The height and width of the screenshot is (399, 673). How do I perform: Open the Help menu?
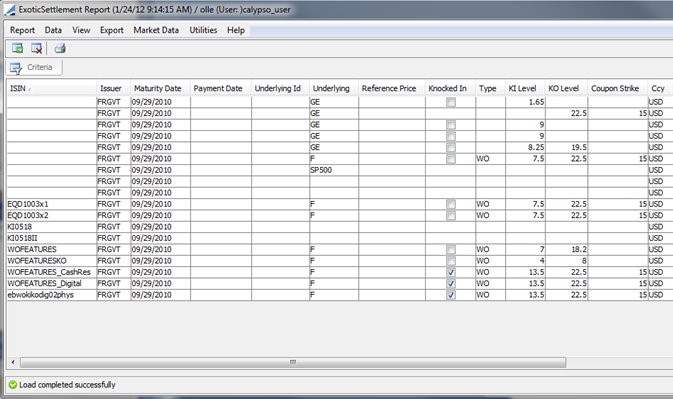coord(236,30)
